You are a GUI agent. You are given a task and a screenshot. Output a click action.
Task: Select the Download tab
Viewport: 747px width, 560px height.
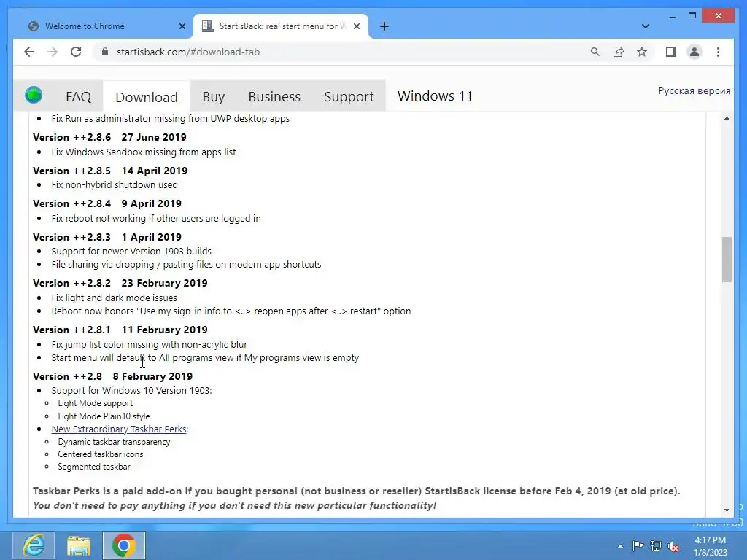146,97
